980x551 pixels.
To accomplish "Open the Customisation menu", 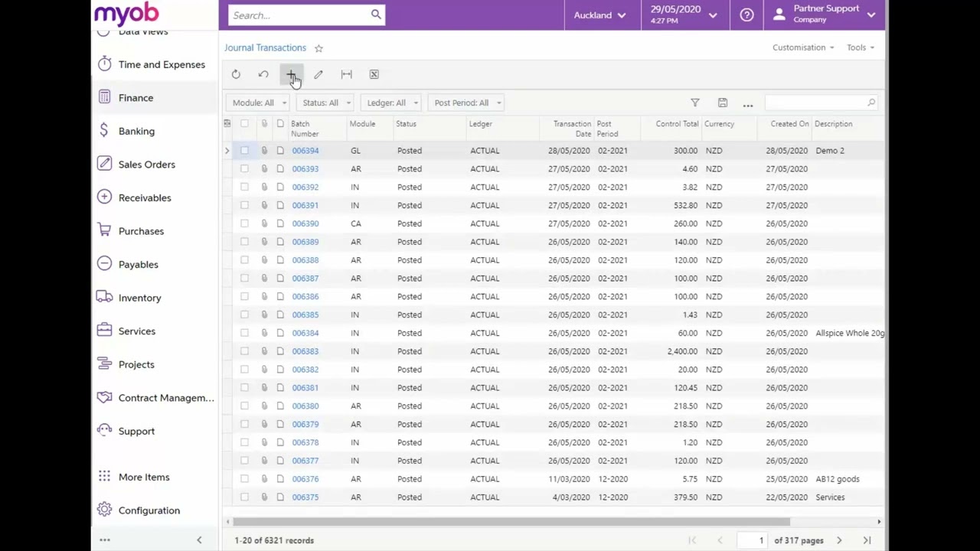I will coord(802,47).
